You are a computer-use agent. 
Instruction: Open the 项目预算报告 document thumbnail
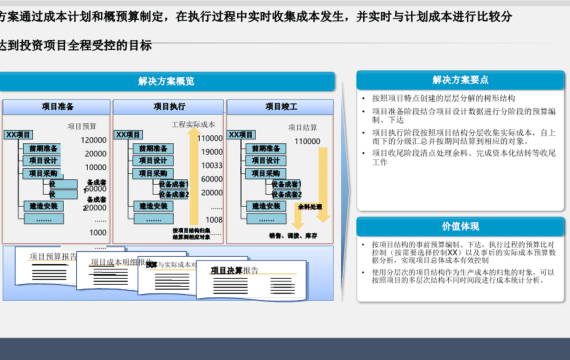tap(45, 266)
